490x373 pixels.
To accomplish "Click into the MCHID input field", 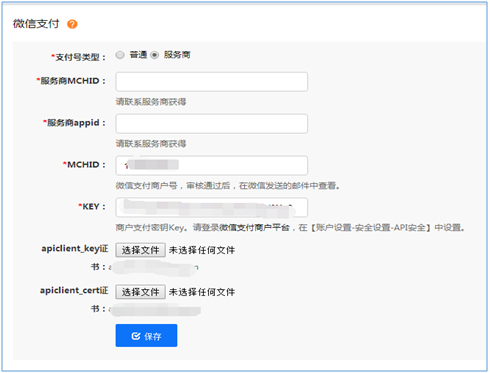I will pyautogui.click(x=211, y=165).
